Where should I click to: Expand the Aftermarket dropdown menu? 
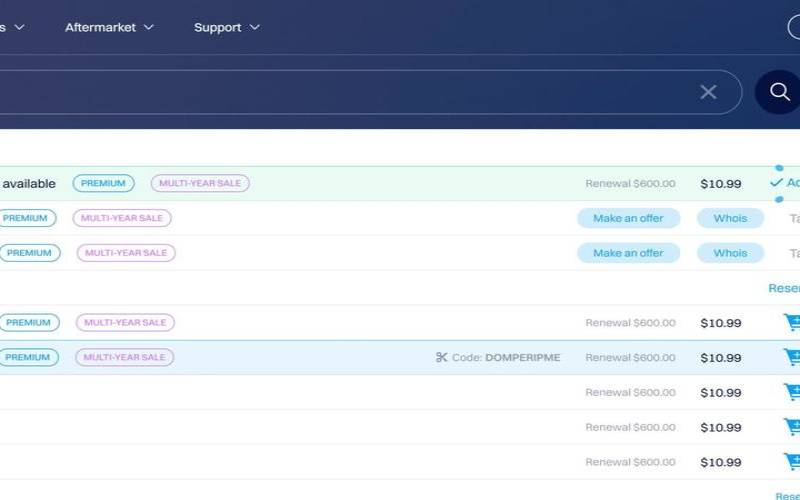pos(149,27)
